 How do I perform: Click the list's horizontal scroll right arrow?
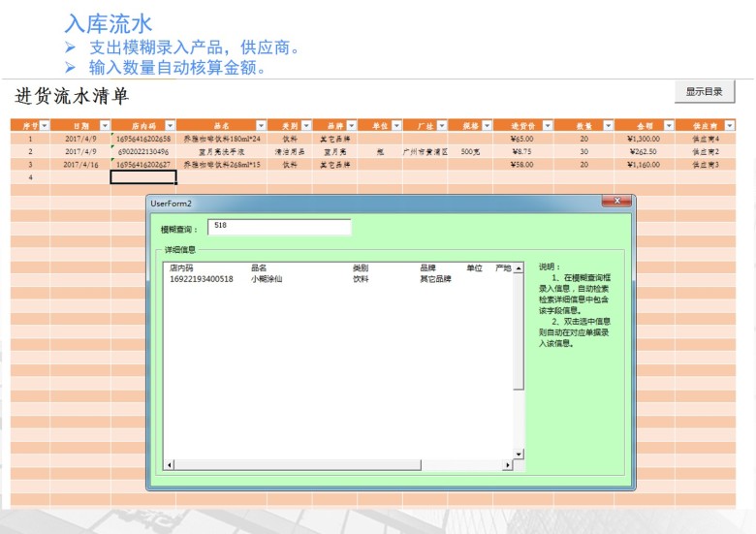507,465
